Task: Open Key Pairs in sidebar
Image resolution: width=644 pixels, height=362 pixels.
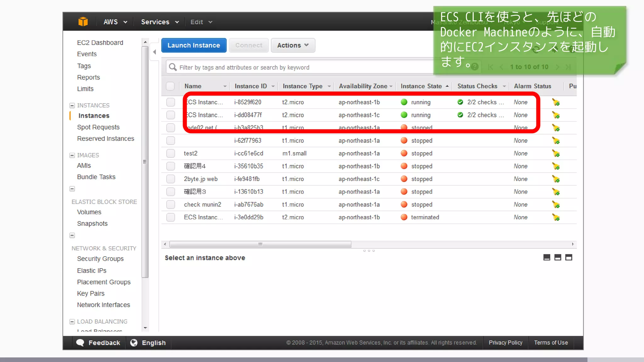Action: click(91, 293)
